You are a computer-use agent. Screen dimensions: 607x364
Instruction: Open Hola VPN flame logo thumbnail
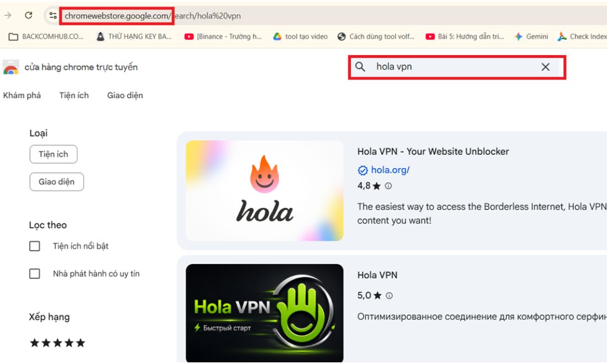tap(264, 191)
